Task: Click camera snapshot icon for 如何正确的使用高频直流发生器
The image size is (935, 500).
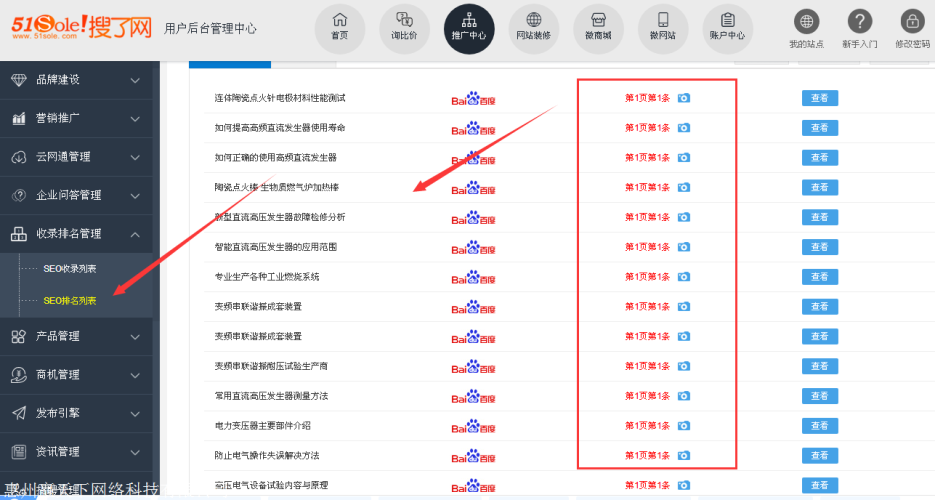Action: coord(684,157)
